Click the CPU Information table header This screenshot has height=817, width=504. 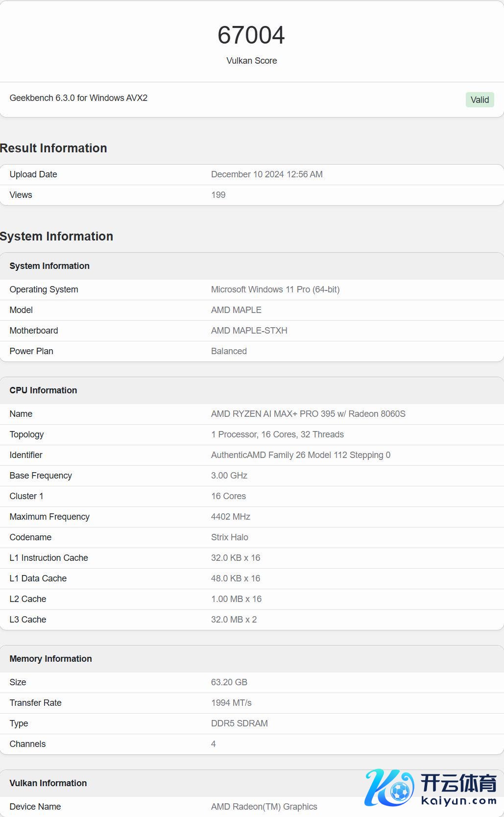click(x=43, y=390)
